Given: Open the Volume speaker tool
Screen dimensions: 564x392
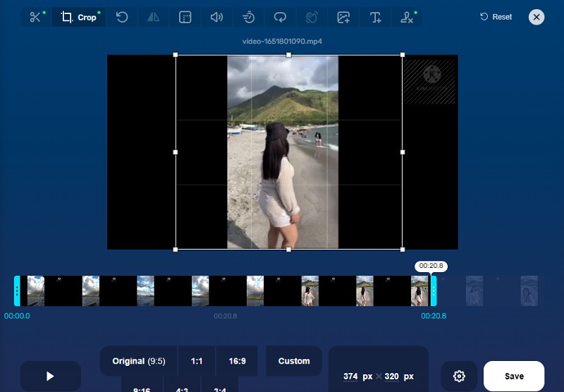Looking at the screenshot, I should pyautogui.click(x=216, y=17).
